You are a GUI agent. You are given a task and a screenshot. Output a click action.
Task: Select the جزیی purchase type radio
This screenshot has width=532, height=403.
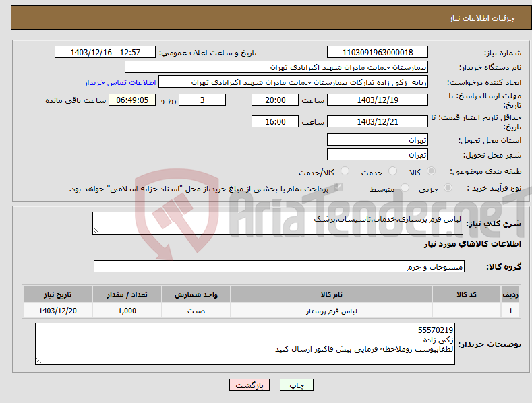(448, 187)
